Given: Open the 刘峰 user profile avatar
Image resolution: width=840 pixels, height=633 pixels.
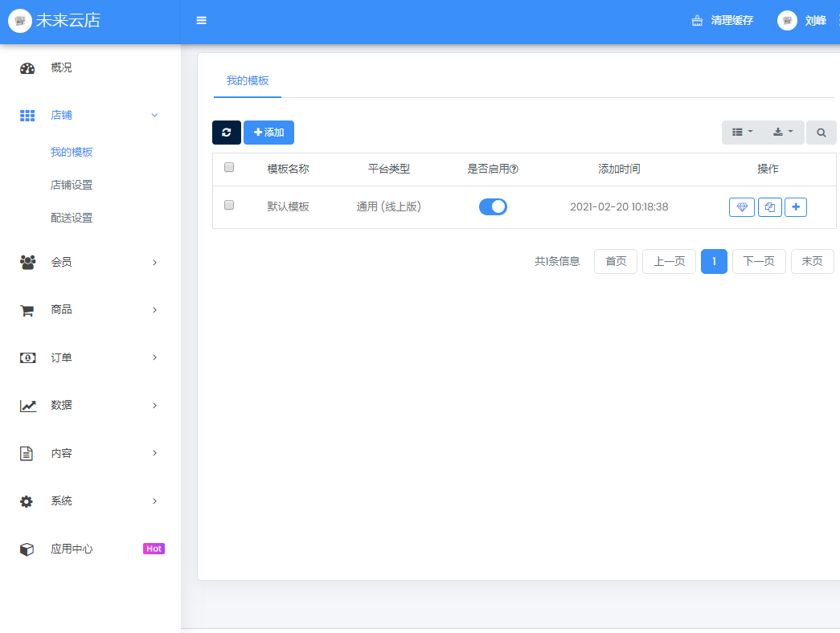Looking at the screenshot, I should 787,21.
